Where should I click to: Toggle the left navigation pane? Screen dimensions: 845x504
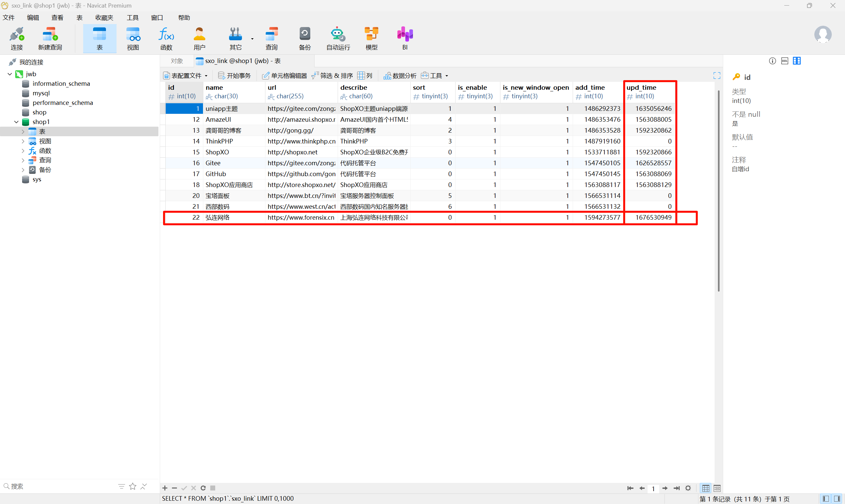coord(826,499)
